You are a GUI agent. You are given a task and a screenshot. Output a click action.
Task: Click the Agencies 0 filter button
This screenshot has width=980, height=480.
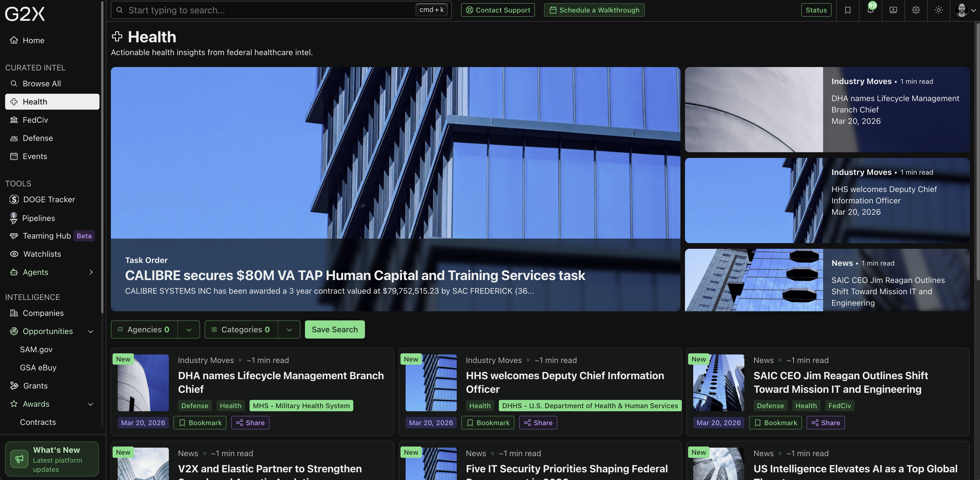144,329
